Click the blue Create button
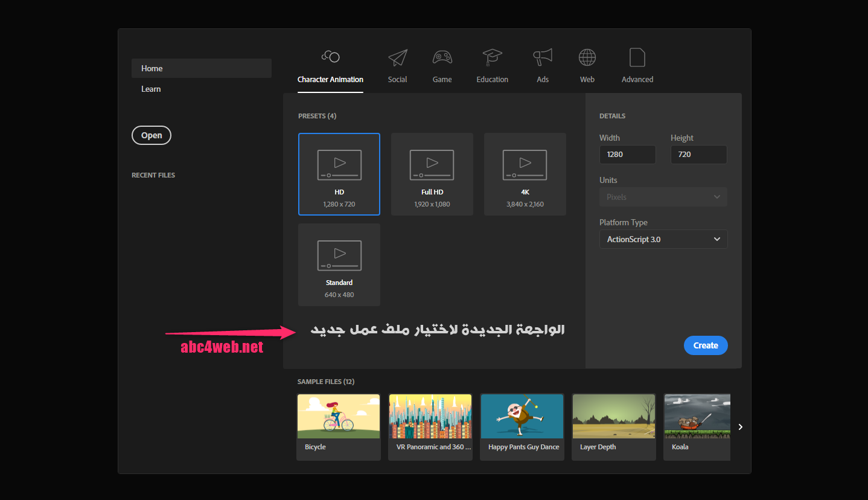This screenshot has width=868, height=500. pyautogui.click(x=705, y=345)
